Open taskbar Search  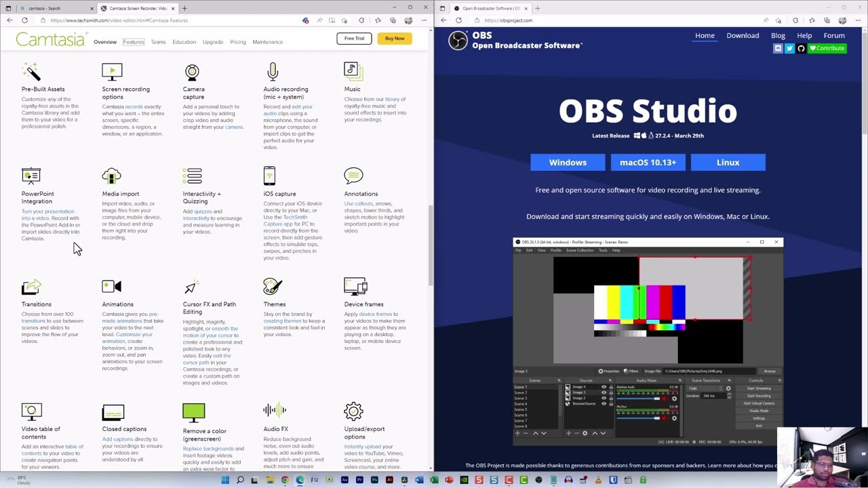pyautogui.click(x=240, y=480)
